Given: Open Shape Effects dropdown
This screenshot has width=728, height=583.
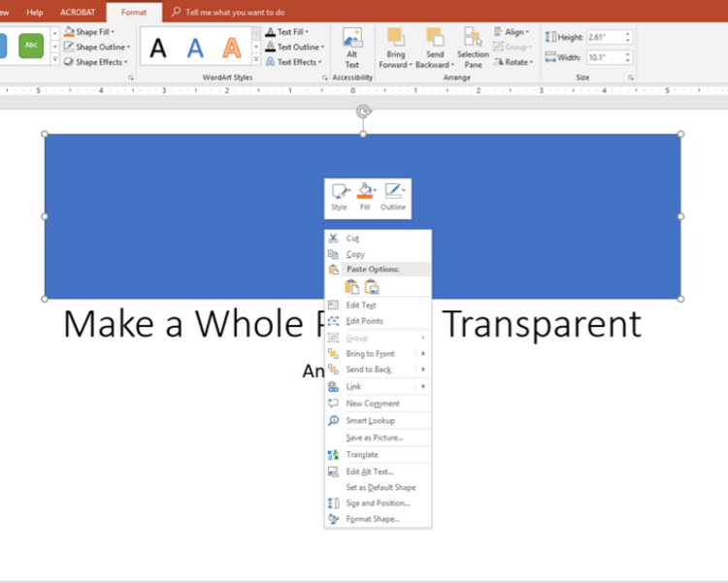Looking at the screenshot, I should coord(96,62).
